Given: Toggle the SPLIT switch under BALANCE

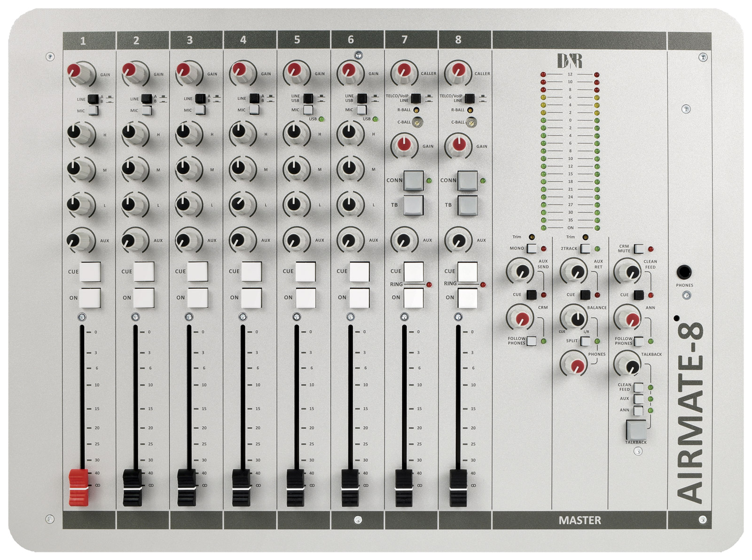Looking at the screenshot, I should [585, 341].
